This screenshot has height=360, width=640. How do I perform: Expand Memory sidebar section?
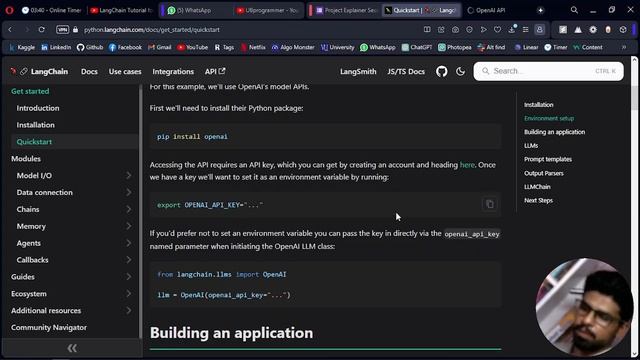coord(128,226)
